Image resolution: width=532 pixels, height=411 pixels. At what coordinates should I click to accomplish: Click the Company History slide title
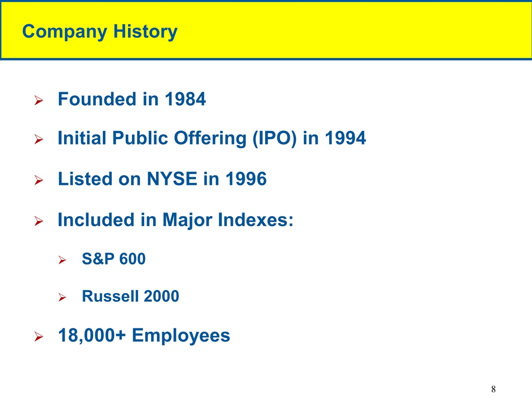100,32
